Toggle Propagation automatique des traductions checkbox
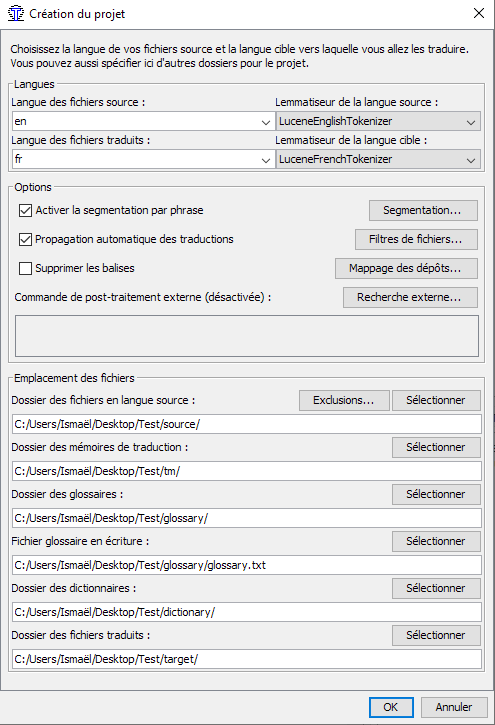495x725 pixels. coord(25,240)
